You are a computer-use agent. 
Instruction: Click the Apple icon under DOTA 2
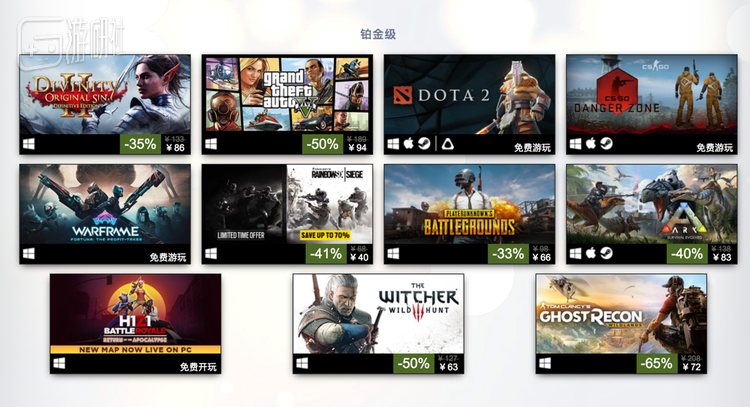(x=408, y=143)
